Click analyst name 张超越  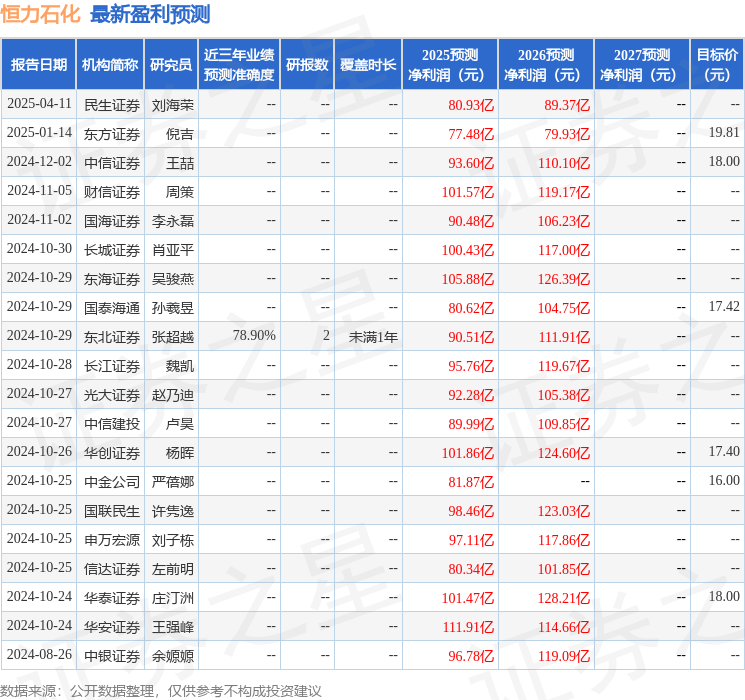[x=172, y=337]
